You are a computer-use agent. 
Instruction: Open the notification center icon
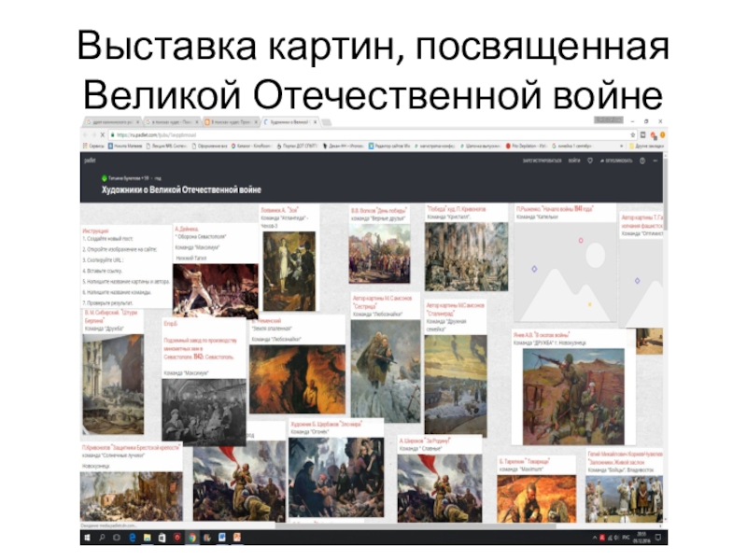pyautogui.click(x=658, y=538)
